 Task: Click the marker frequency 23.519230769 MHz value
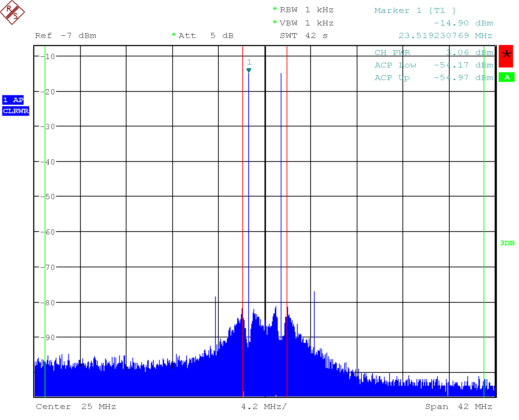[445, 36]
